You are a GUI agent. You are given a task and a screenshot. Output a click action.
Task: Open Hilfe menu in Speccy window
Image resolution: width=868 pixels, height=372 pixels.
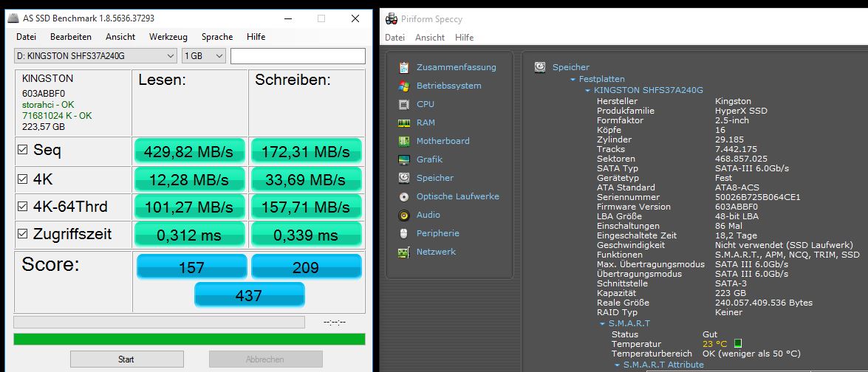465,38
